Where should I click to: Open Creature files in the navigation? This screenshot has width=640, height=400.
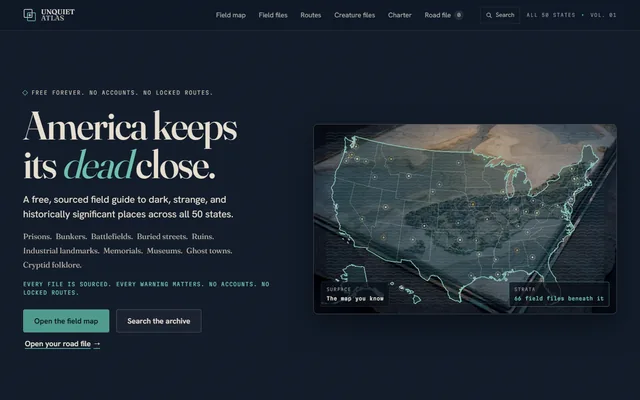pyautogui.click(x=354, y=15)
